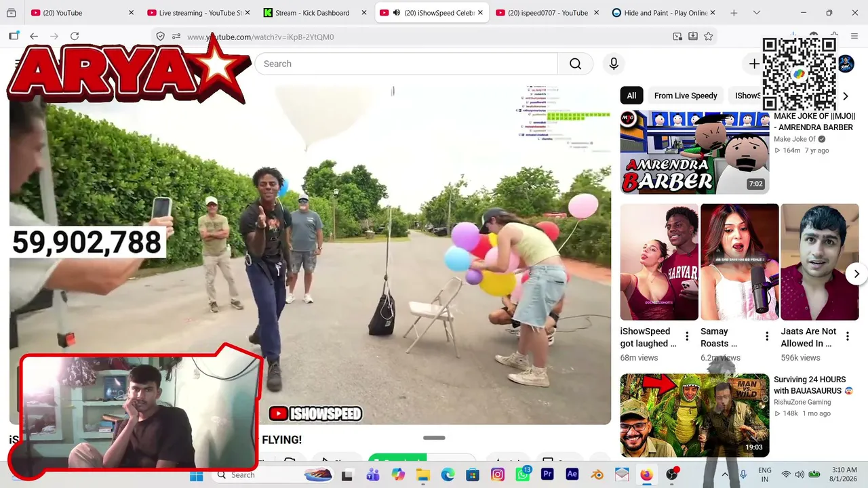Open a new browser tab

734,13
